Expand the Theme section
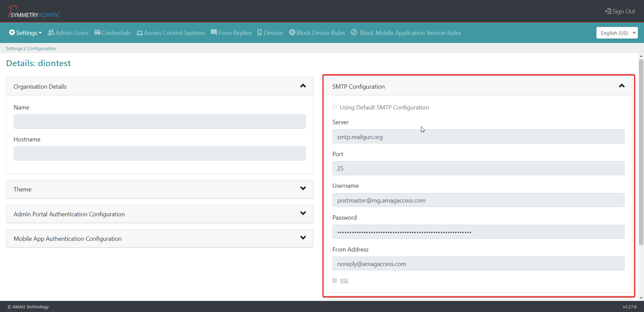Screen dimensions: 644x312 [x=303, y=188]
